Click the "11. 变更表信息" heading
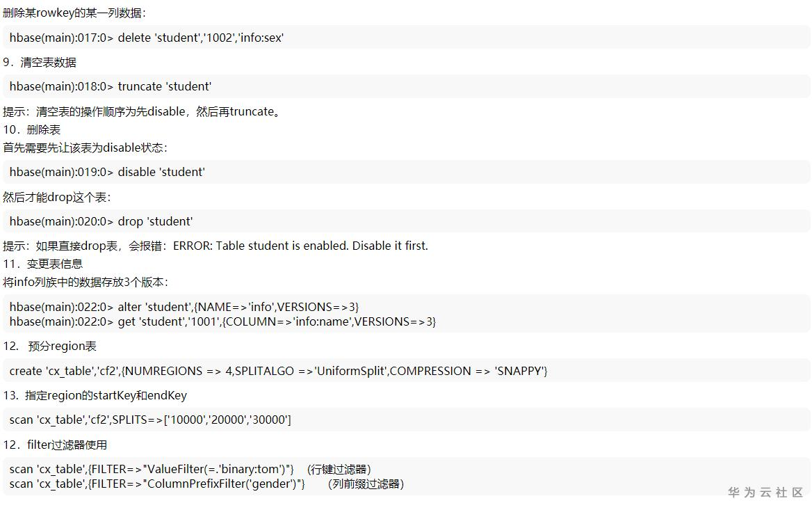 [x=43, y=264]
